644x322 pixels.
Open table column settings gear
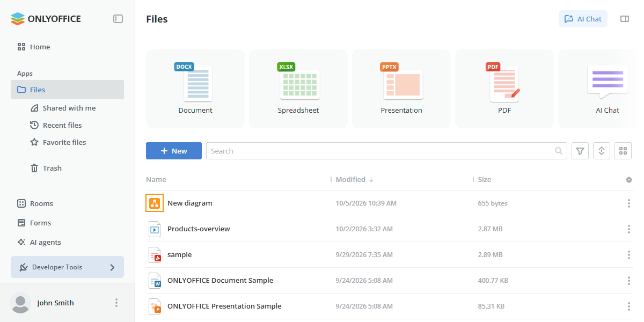point(629,180)
